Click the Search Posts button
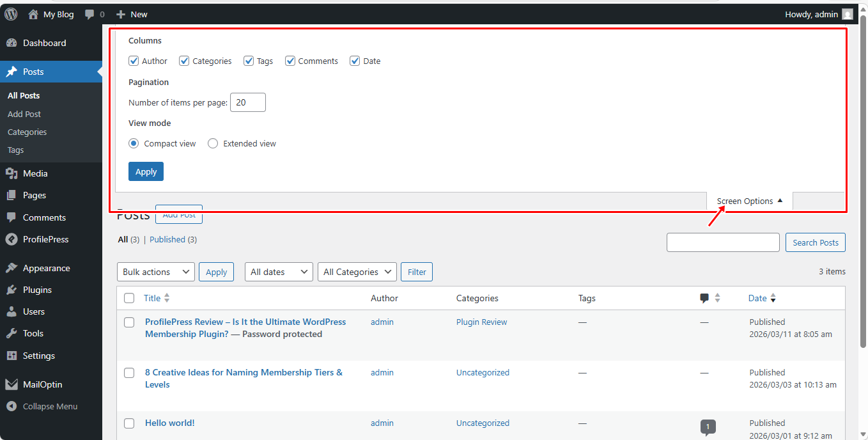 tap(815, 242)
